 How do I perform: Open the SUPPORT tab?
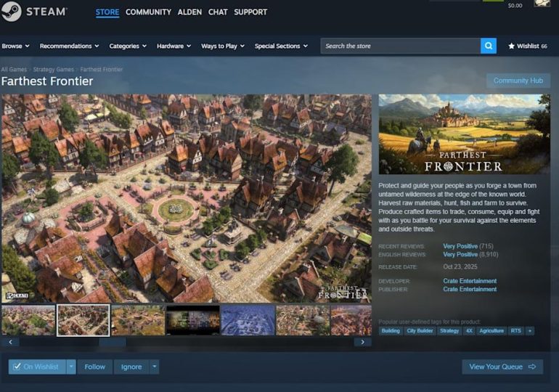coord(250,12)
